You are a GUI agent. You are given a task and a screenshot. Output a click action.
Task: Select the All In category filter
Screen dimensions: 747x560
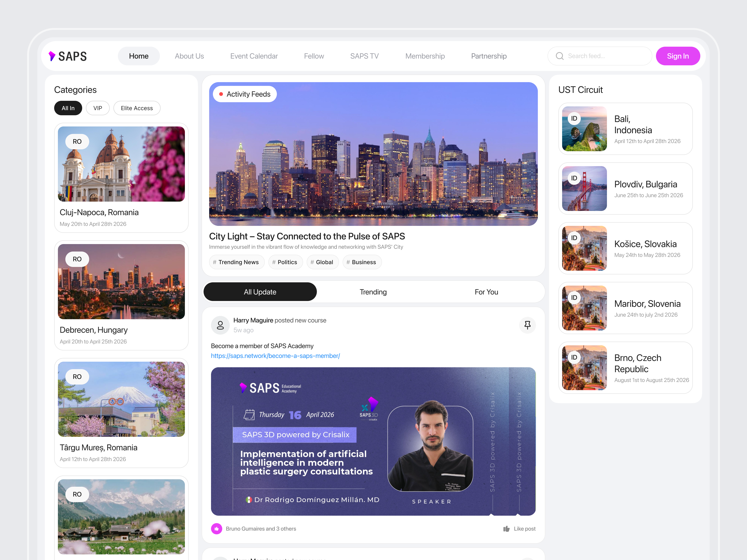click(x=68, y=108)
